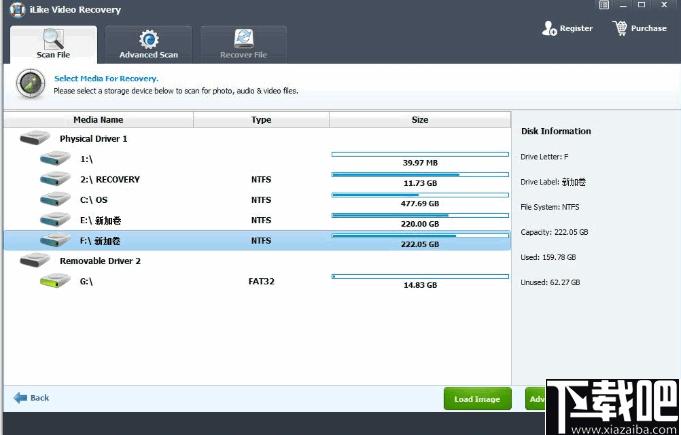681x435 pixels.
Task: Click the Load Image button
Action: [x=477, y=399]
